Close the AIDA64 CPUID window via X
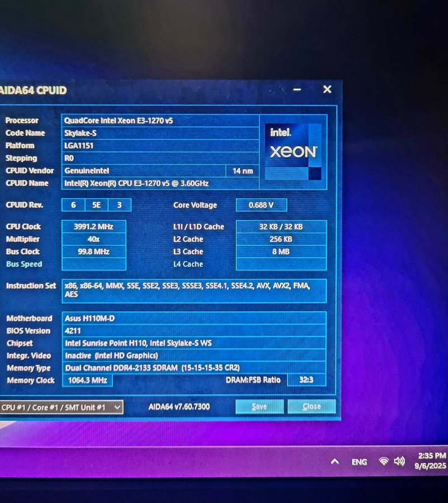The width and height of the screenshot is (448, 503). 327,89
